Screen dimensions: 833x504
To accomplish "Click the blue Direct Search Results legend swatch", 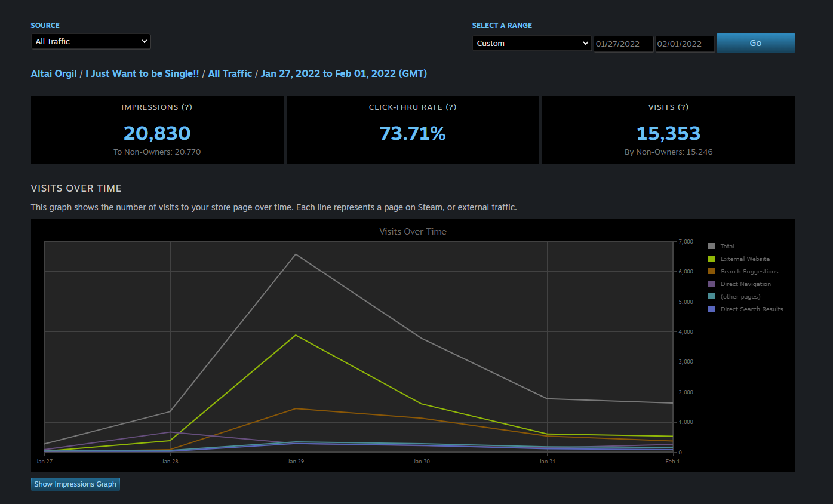I will [x=712, y=309].
